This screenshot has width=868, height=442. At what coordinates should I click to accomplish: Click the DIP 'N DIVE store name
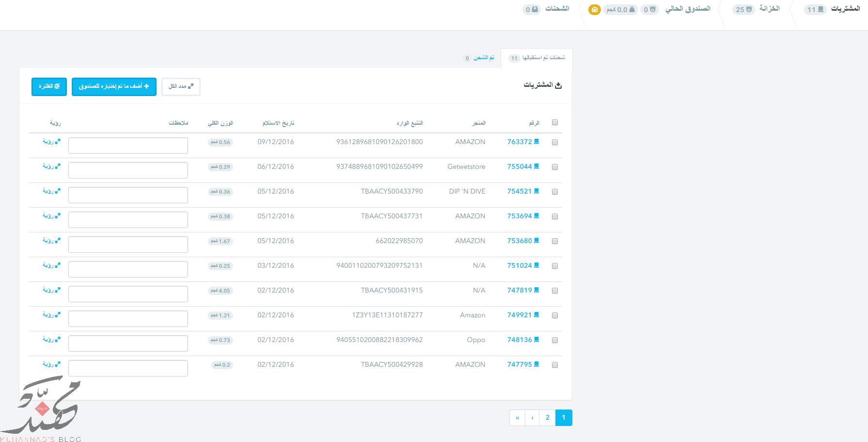[467, 191]
